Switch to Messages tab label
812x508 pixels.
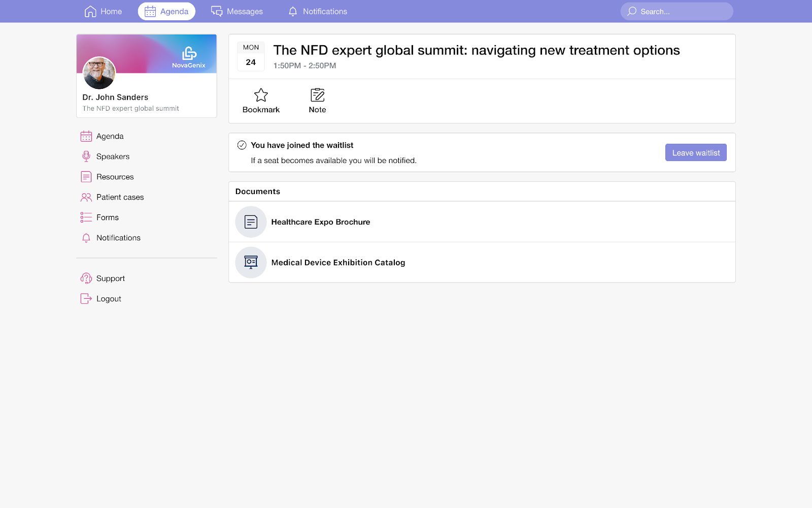click(245, 11)
